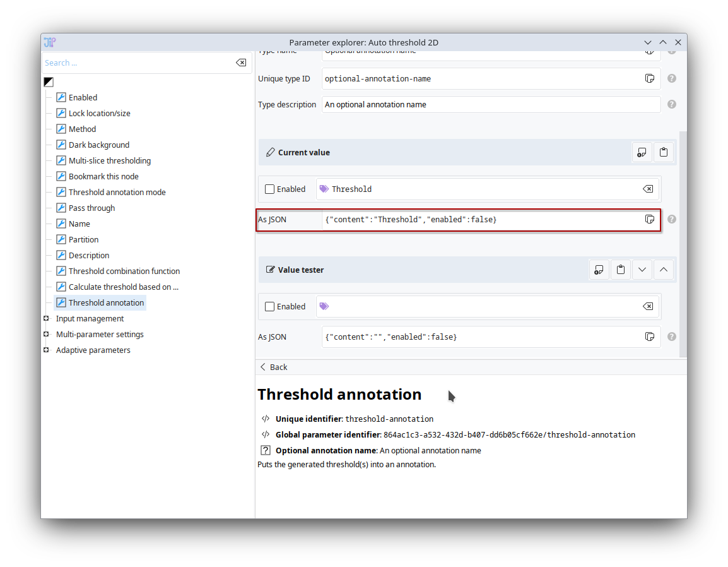
Task: Select Threshold combination function in the tree
Action: 118,272
